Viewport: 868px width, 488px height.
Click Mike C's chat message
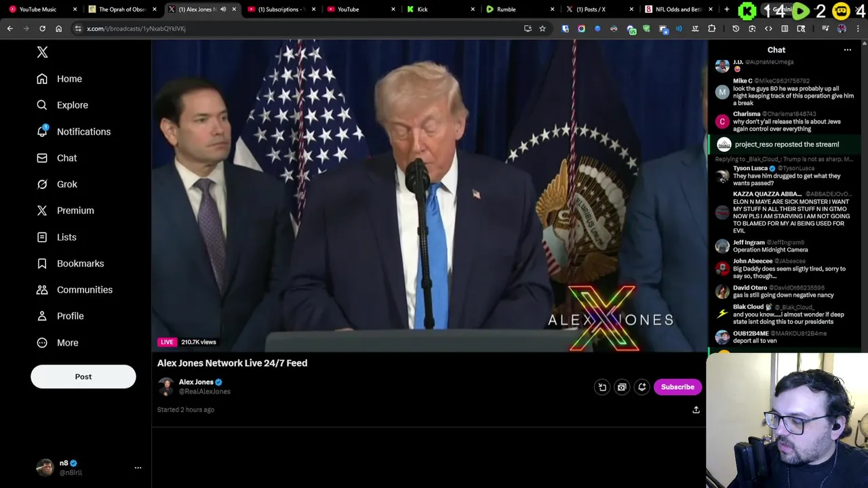click(x=793, y=96)
